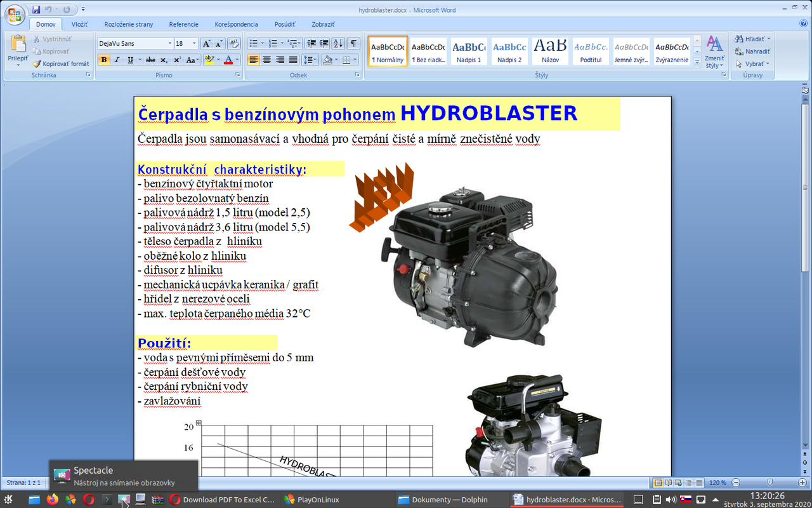This screenshot has width=812, height=508.
Task: Toggle right text alignment
Action: pos(280,60)
